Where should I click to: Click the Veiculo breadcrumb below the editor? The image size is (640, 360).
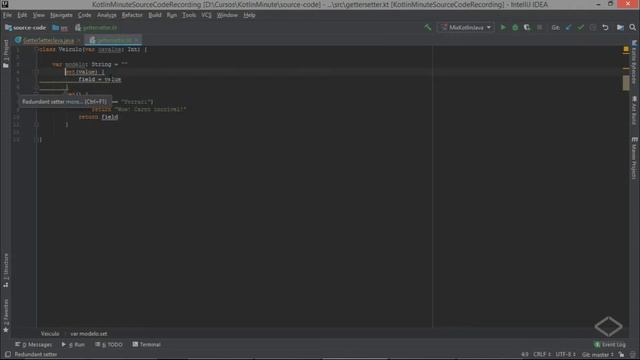(50, 333)
